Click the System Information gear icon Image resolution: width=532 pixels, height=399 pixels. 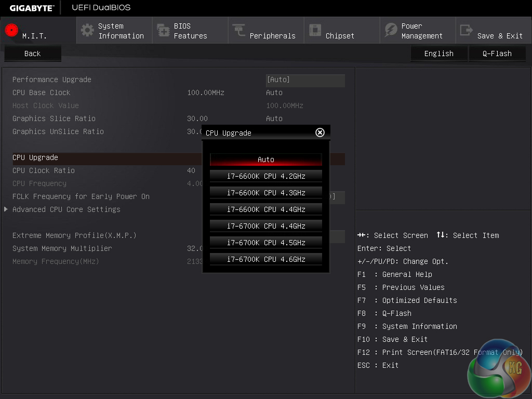(88, 30)
